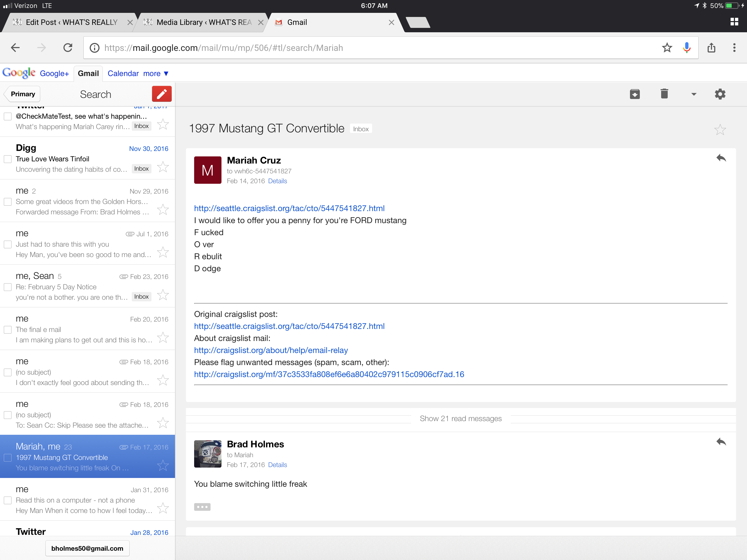Show Details for Mariah Cruz's message
The image size is (747, 560).
pyautogui.click(x=277, y=181)
